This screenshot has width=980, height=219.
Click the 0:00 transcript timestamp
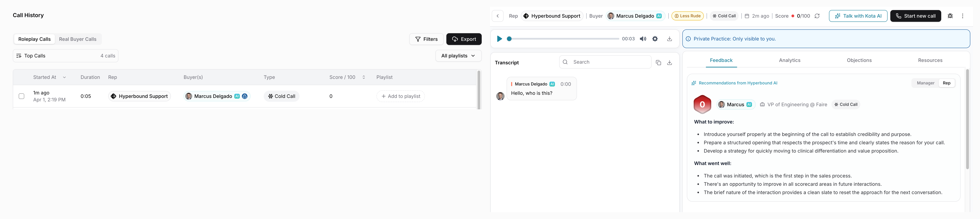coord(565,84)
